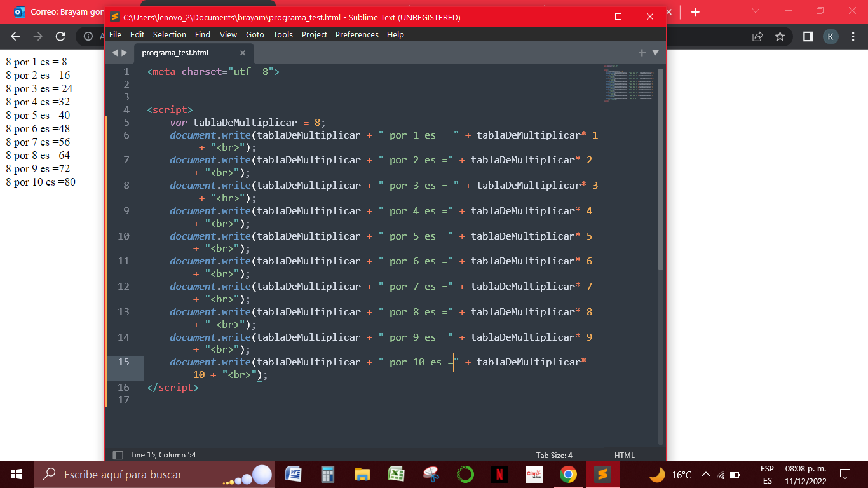
Task: Open the Goto menu
Action: (x=255, y=35)
